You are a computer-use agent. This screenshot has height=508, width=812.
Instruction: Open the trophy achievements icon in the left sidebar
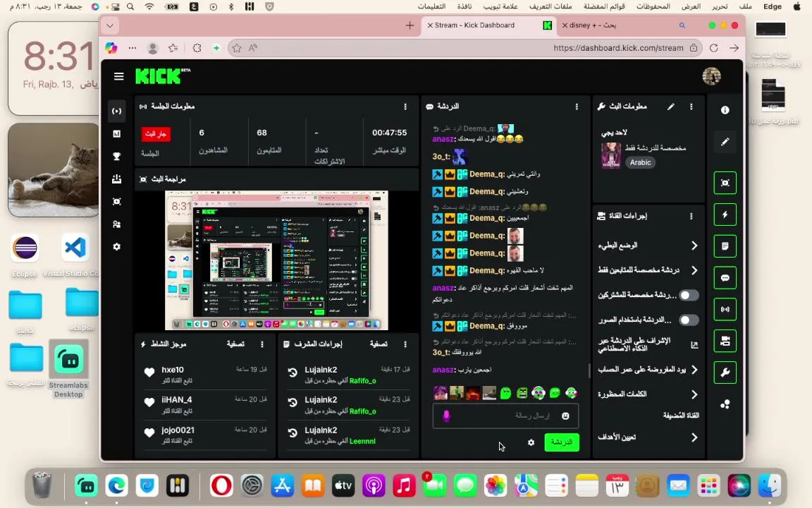(x=116, y=156)
